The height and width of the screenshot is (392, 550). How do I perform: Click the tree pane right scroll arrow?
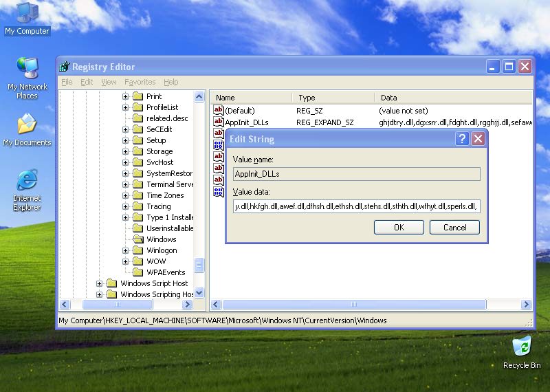pyautogui.click(x=187, y=304)
